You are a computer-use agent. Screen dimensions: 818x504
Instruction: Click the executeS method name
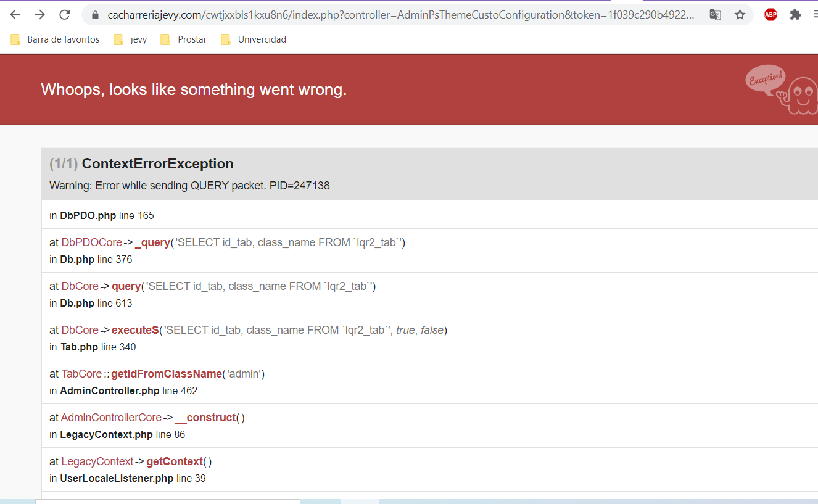(135, 330)
